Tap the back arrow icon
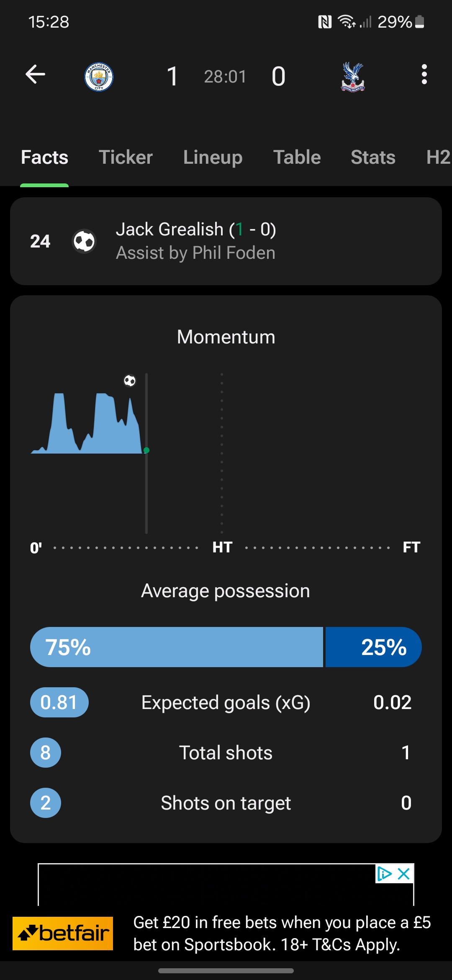452x980 pixels. click(35, 75)
